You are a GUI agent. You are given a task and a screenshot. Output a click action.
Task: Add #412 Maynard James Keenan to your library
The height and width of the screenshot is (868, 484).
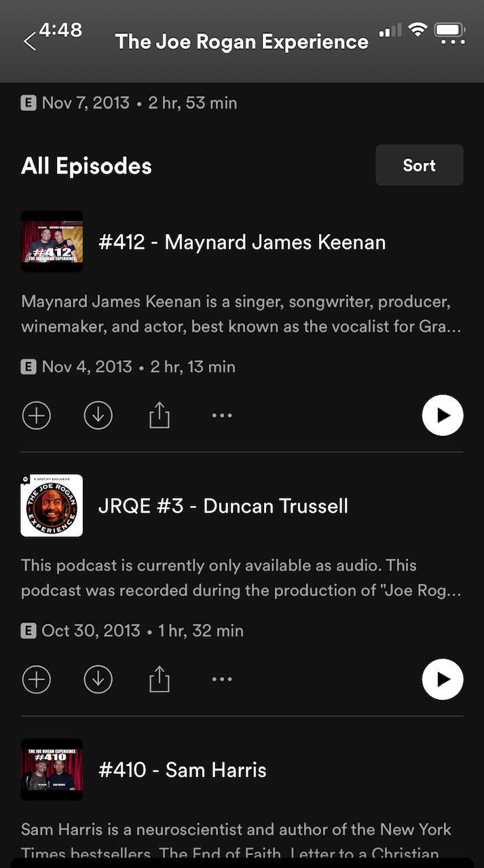click(37, 416)
